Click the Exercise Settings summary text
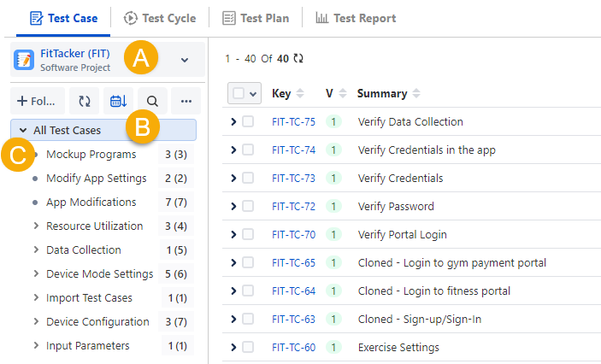Image resolution: width=601 pixels, height=364 pixels. click(x=398, y=348)
